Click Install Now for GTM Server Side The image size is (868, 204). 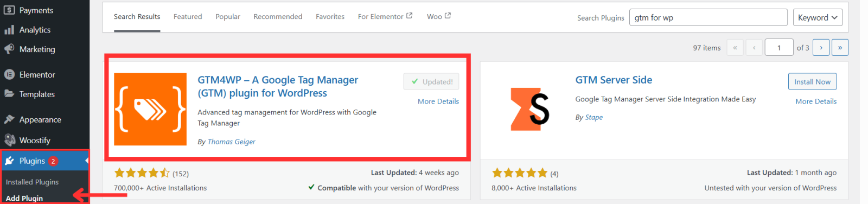click(812, 81)
